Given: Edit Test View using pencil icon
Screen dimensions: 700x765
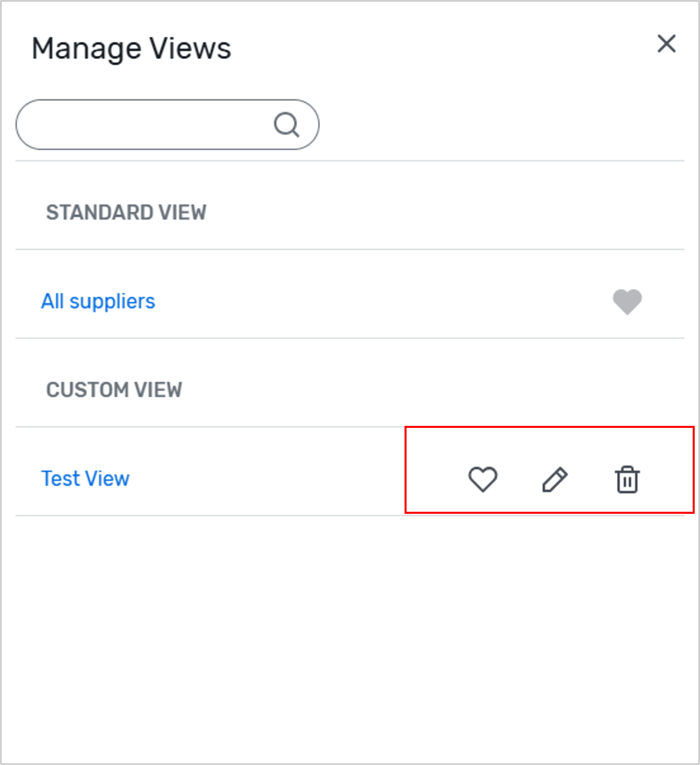Looking at the screenshot, I should pyautogui.click(x=555, y=479).
